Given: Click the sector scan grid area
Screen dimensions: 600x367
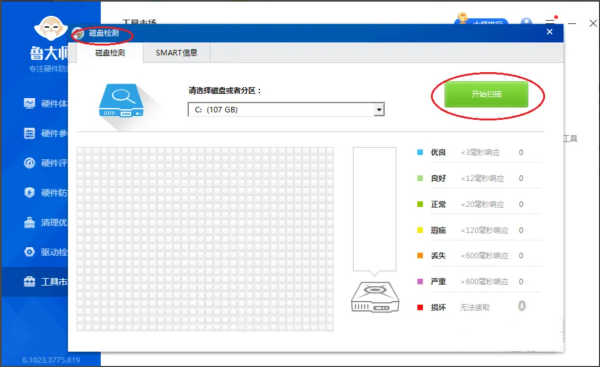Looking at the screenshot, I should [x=205, y=239].
